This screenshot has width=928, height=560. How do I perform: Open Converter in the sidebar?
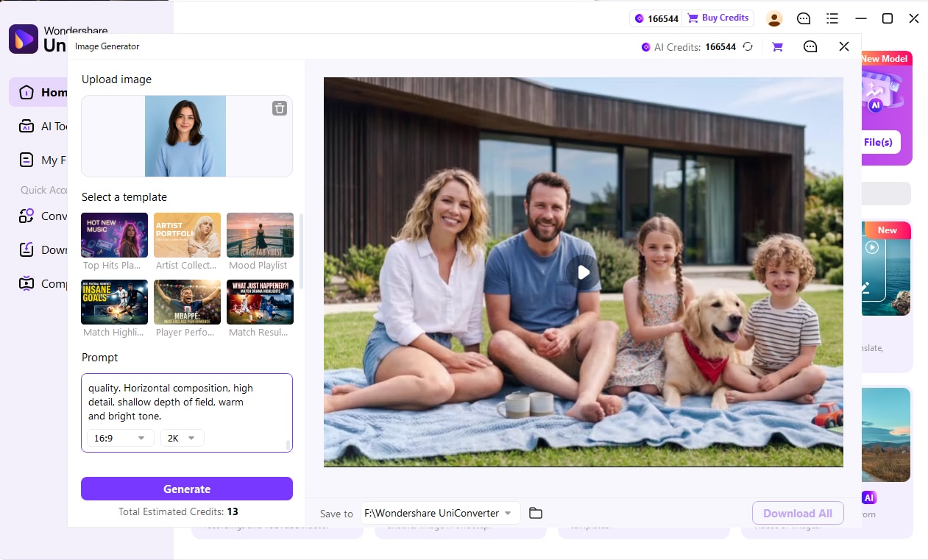tap(43, 216)
